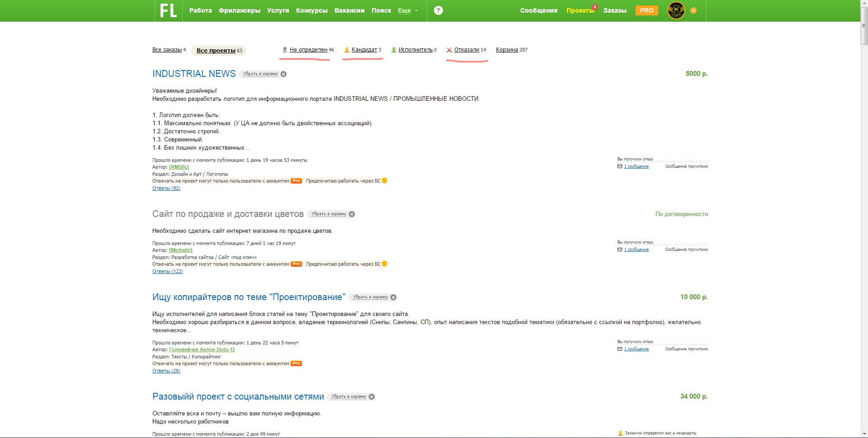The height and width of the screenshot is (438, 868).
Task: Filter by Не определен status
Action: (308, 50)
